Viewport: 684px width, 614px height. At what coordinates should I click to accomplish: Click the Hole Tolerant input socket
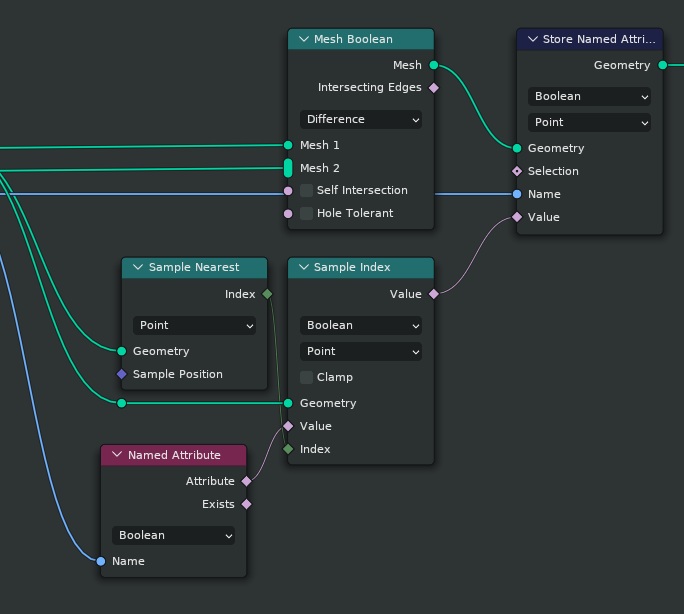(x=288, y=214)
